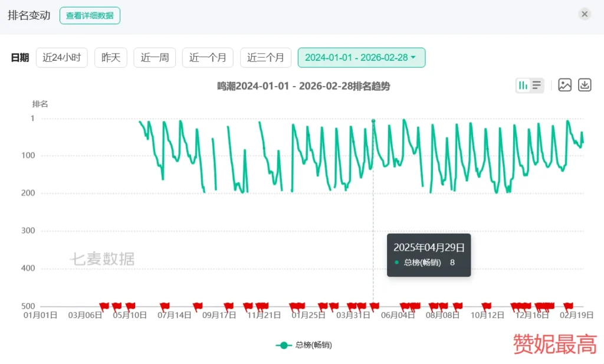This screenshot has height=364, width=604.
Task: Toggle the 总榜(畅销) legend series
Action: click(x=304, y=345)
